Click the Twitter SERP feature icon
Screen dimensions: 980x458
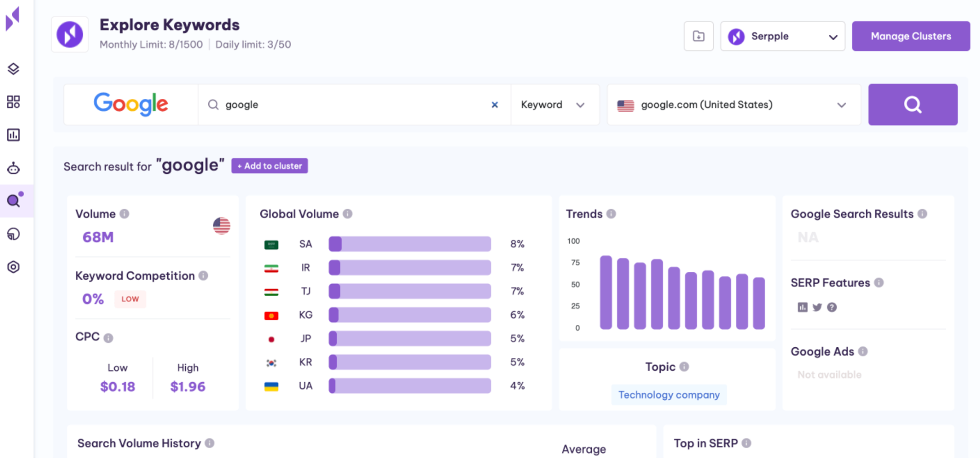817,307
